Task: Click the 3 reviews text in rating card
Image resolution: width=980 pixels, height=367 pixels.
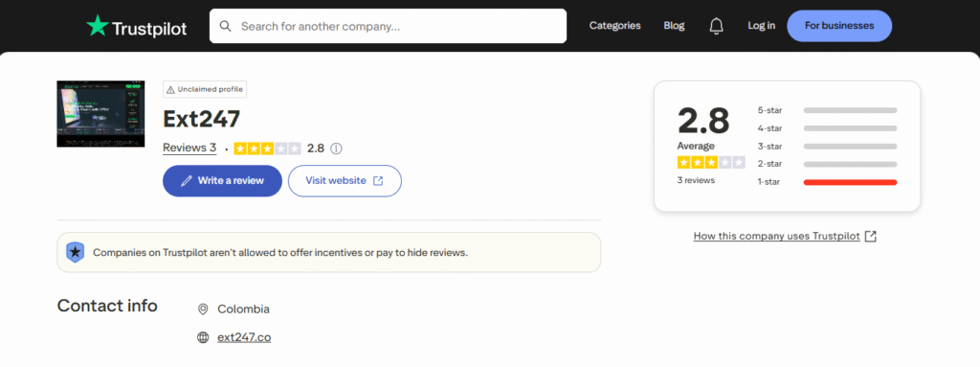Action: (697, 180)
